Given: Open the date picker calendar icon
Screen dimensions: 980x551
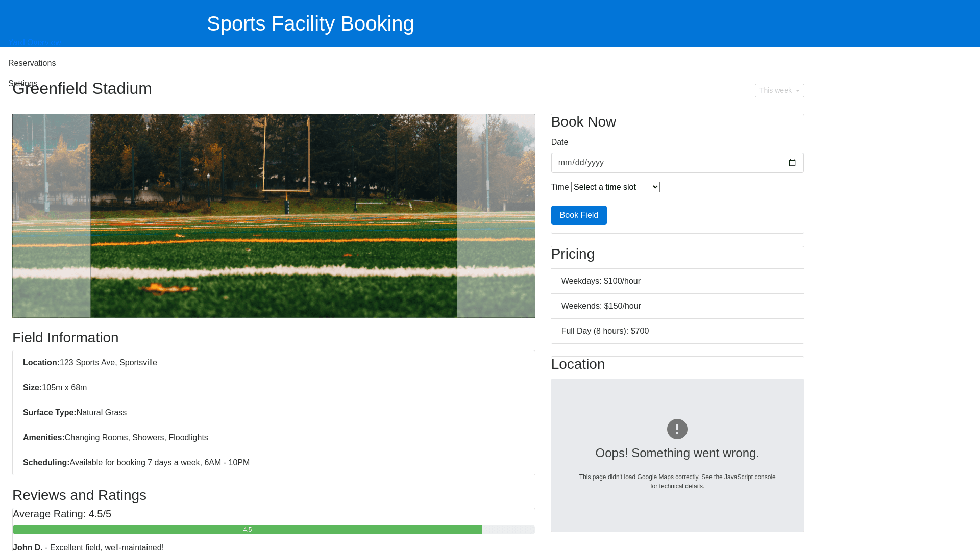Looking at the screenshot, I should click(792, 163).
